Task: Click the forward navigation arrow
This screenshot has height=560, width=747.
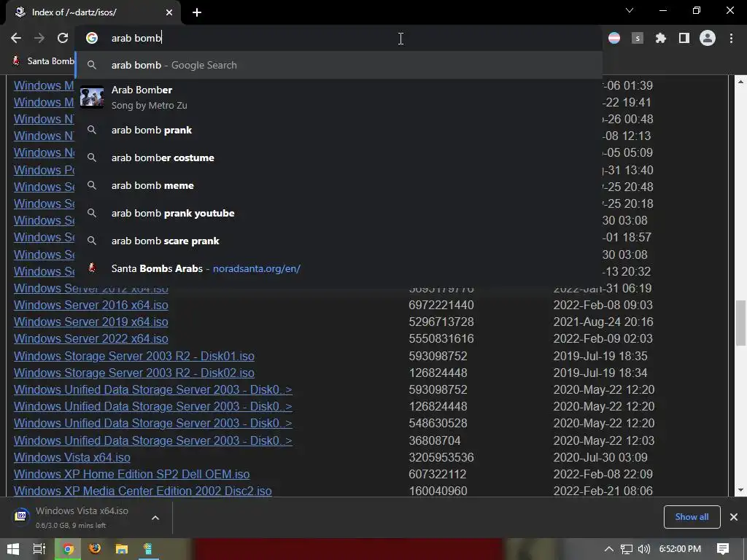Action: pos(39,38)
